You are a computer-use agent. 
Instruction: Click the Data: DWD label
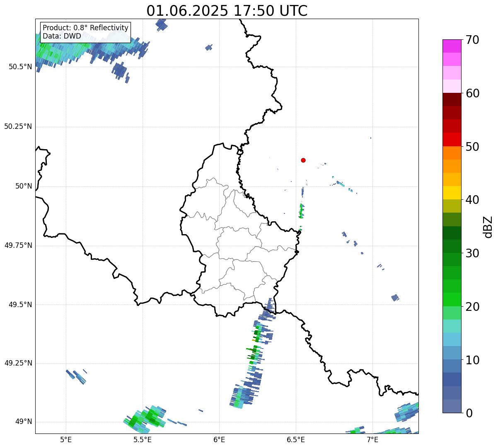62,36
